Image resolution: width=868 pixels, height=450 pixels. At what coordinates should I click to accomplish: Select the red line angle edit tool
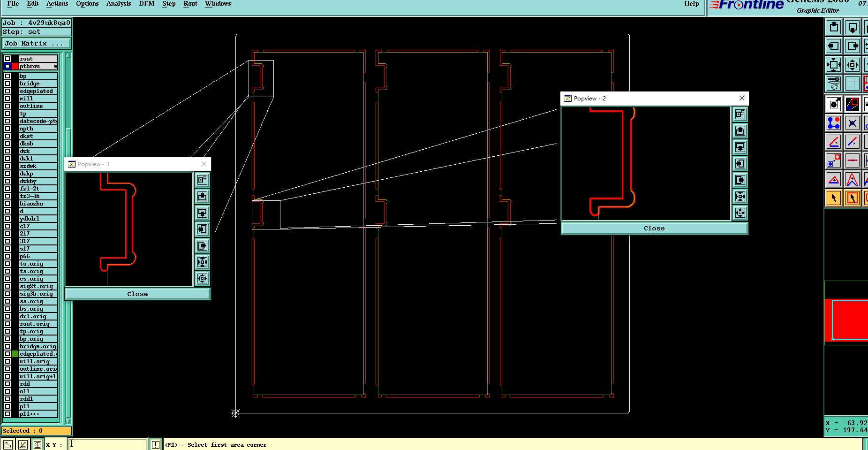(x=834, y=142)
